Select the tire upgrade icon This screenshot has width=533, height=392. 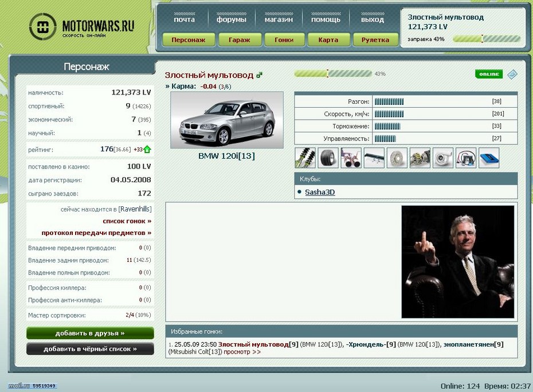[328, 158]
